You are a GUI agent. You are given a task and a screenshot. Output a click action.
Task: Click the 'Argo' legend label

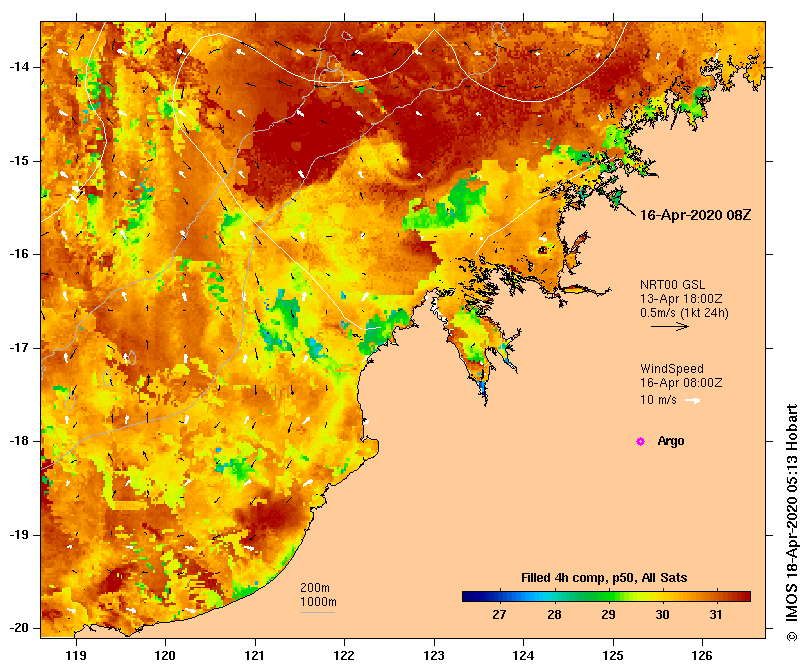click(x=671, y=441)
